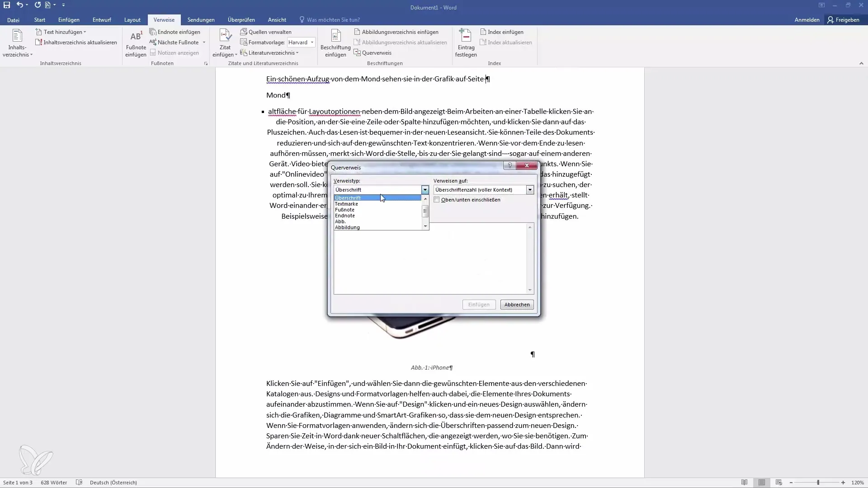Select Textmarke in Verweistyp list
The image size is (868, 488).
click(x=377, y=204)
